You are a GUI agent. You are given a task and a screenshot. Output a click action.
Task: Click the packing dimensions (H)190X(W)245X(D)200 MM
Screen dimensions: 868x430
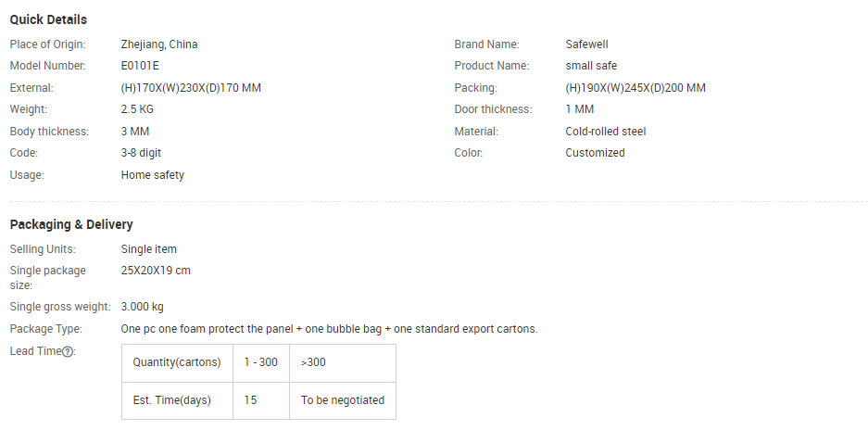(x=635, y=88)
